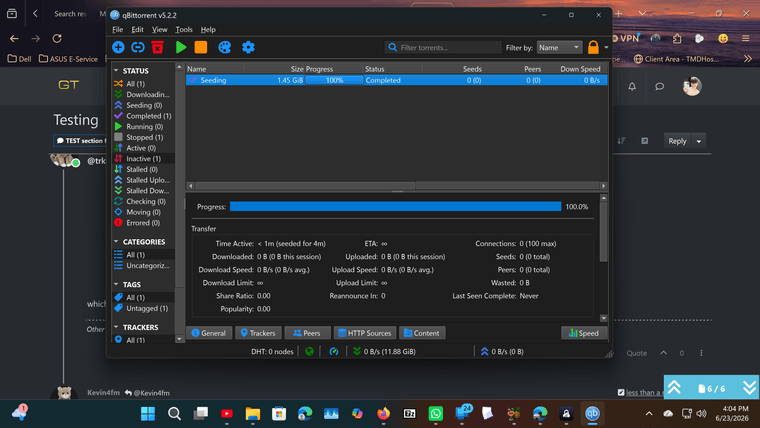Screen dimensions: 760x428
Task: Select the Completed (1) status filter
Action: [x=143, y=116]
